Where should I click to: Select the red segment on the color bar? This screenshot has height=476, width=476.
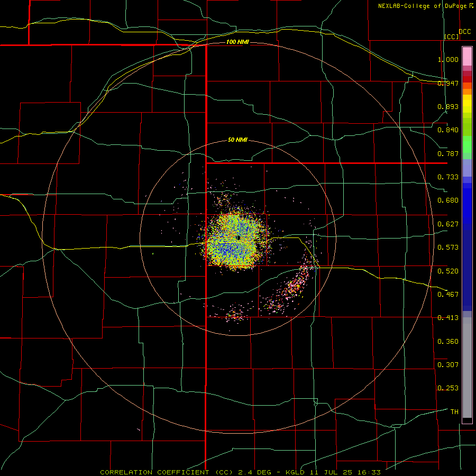[467, 79]
